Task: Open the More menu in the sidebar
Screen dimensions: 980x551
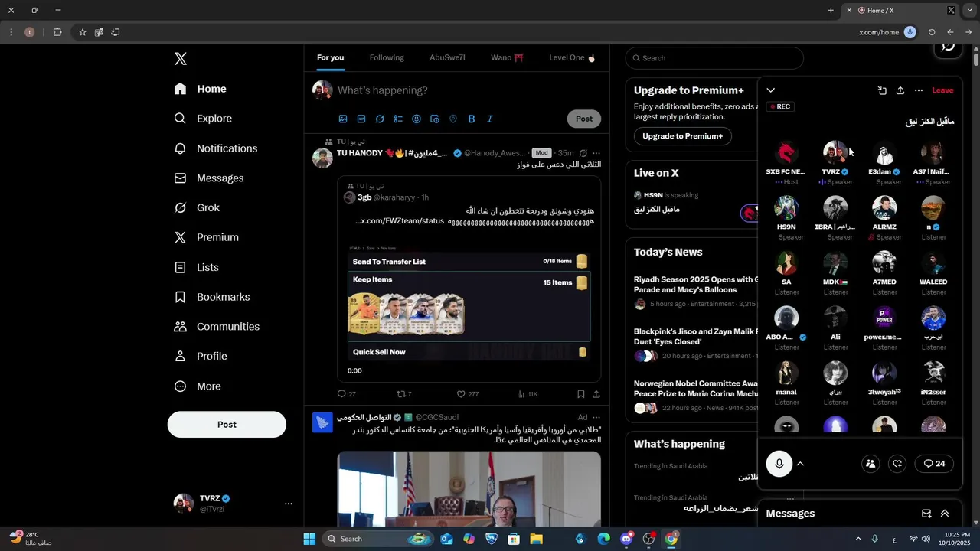Action: (x=198, y=386)
